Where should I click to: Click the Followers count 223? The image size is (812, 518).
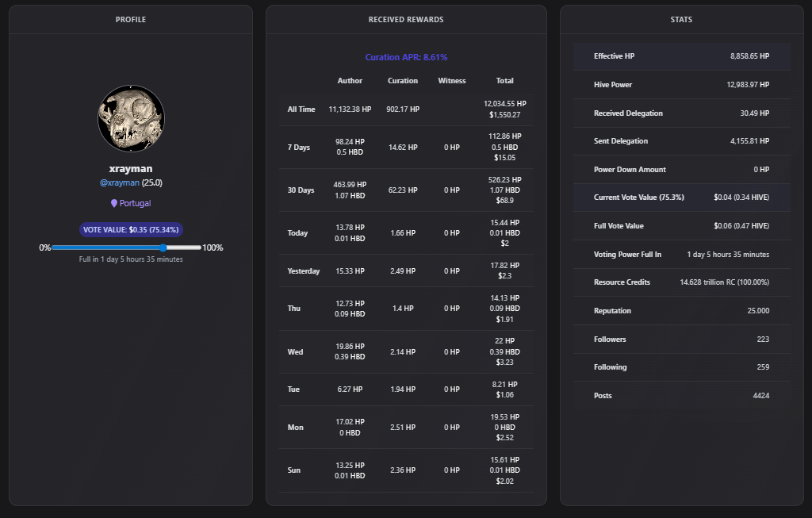coord(762,340)
